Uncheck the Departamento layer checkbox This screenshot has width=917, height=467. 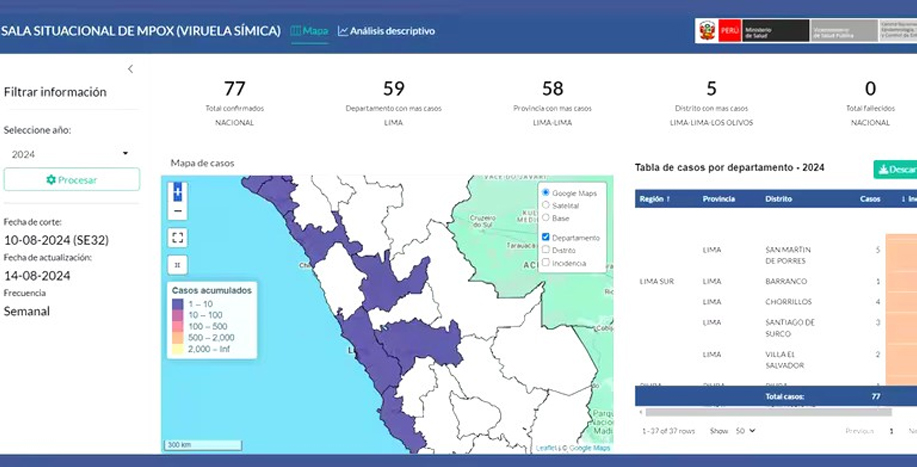545,237
